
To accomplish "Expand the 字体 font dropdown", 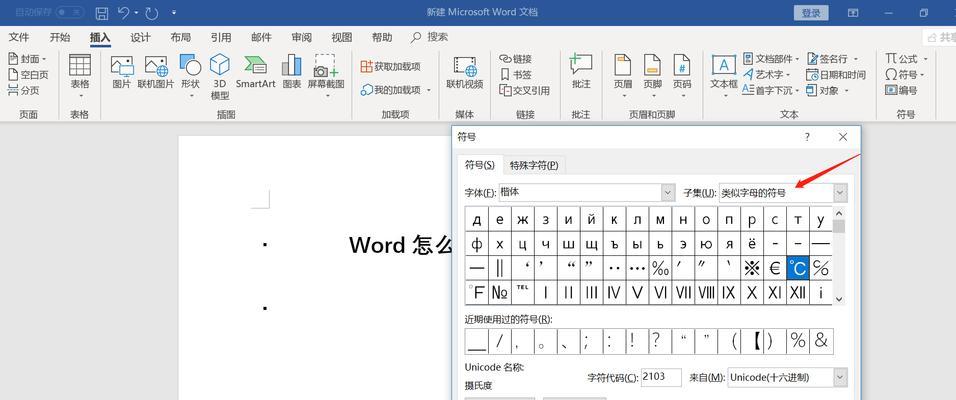I will (x=668, y=193).
